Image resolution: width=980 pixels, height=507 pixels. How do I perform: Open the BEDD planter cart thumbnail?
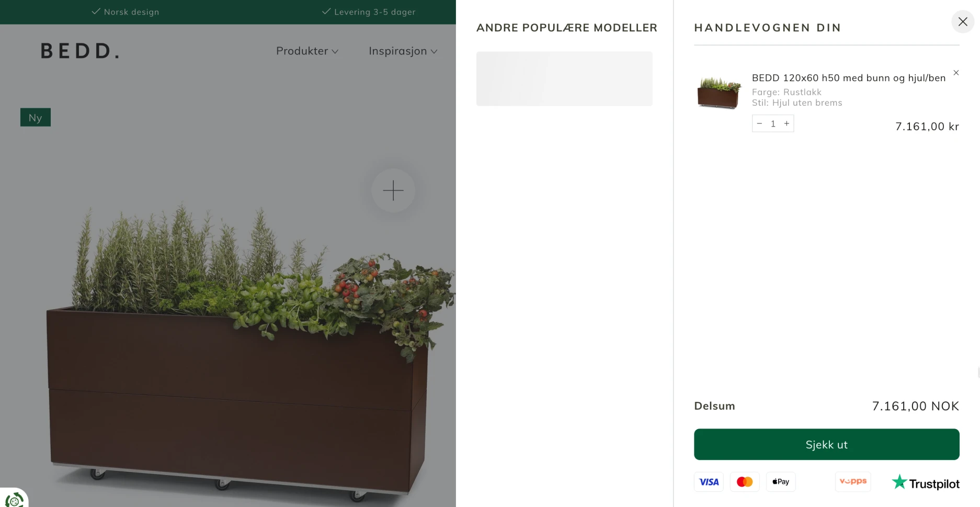click(719, 93)
